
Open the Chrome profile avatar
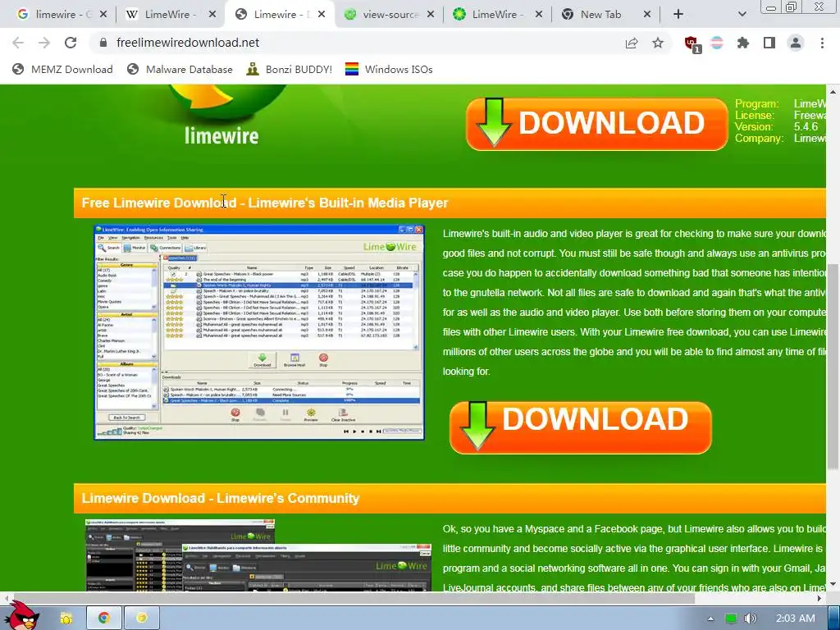tap(796, 43)
